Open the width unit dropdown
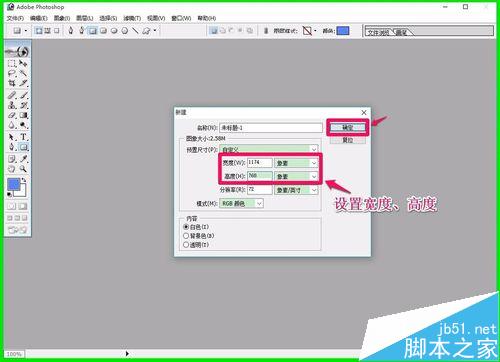The width and height of the screenshot is (500, 362). 296,163
